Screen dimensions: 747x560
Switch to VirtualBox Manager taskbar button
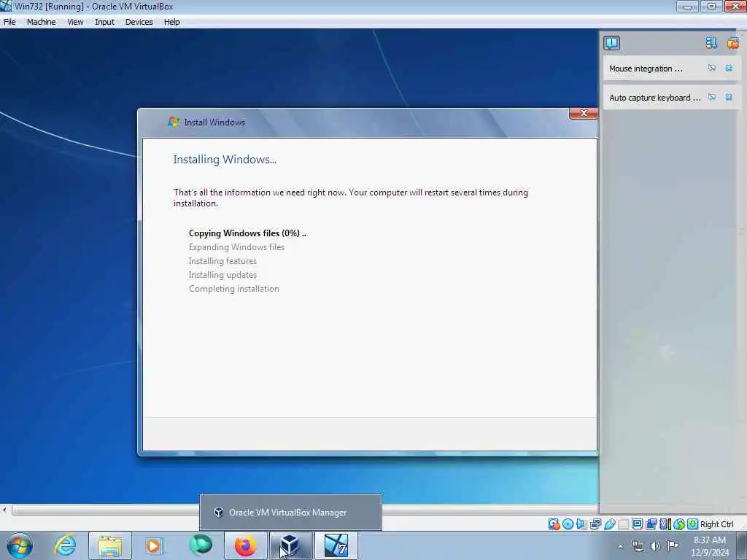tap(290, 545)
